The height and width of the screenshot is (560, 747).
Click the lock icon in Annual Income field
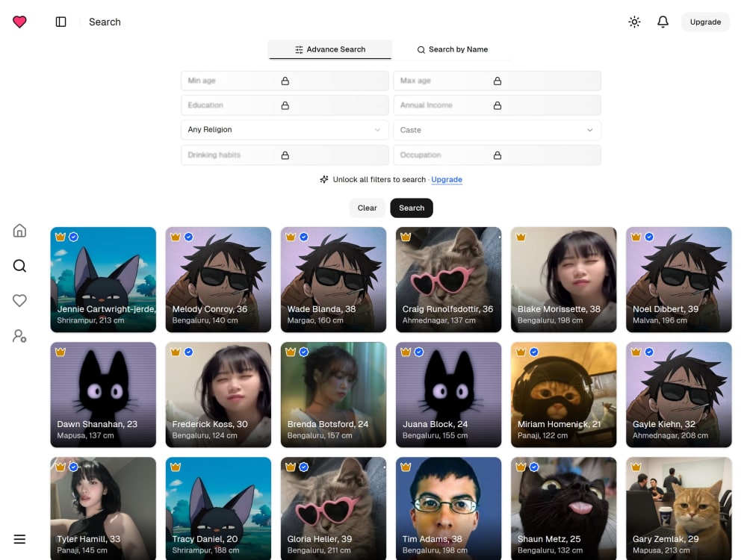[497, 105]
